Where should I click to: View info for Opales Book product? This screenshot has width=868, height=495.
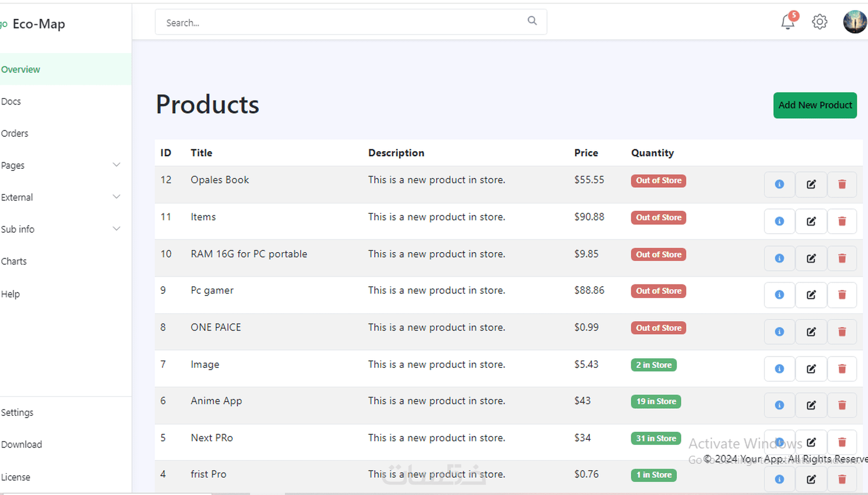click(x=779, y=184)
